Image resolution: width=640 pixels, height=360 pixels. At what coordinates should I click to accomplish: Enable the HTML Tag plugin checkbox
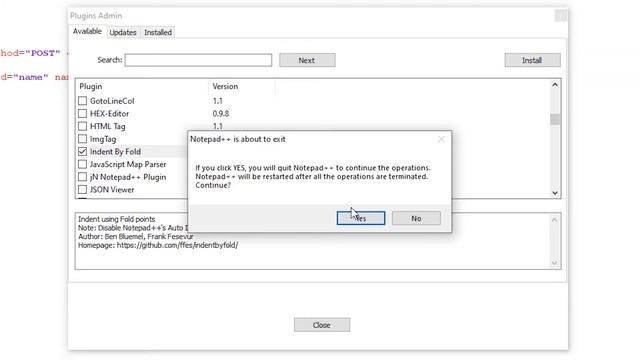82,126
